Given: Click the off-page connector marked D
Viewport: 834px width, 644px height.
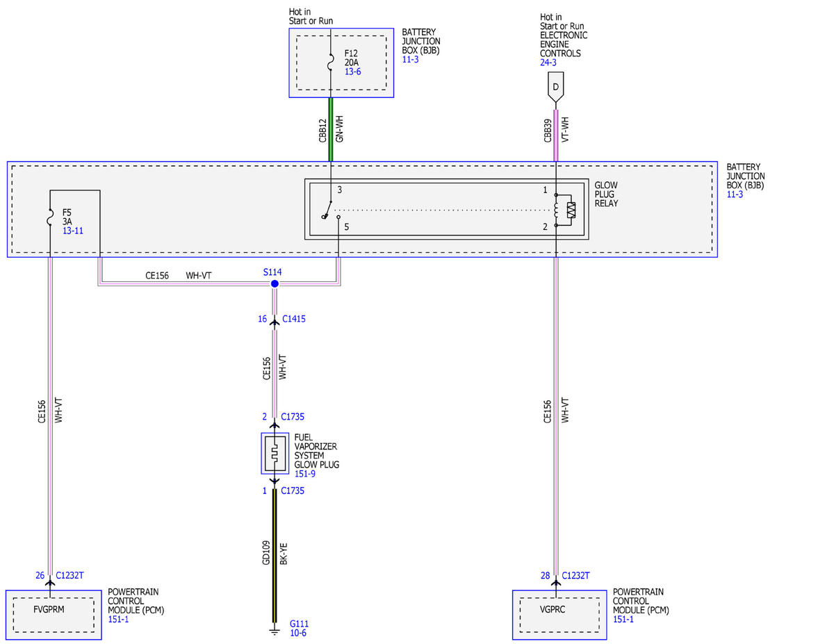Looking at the screenshot, I should pyautogui.click(x=555, y=88).
